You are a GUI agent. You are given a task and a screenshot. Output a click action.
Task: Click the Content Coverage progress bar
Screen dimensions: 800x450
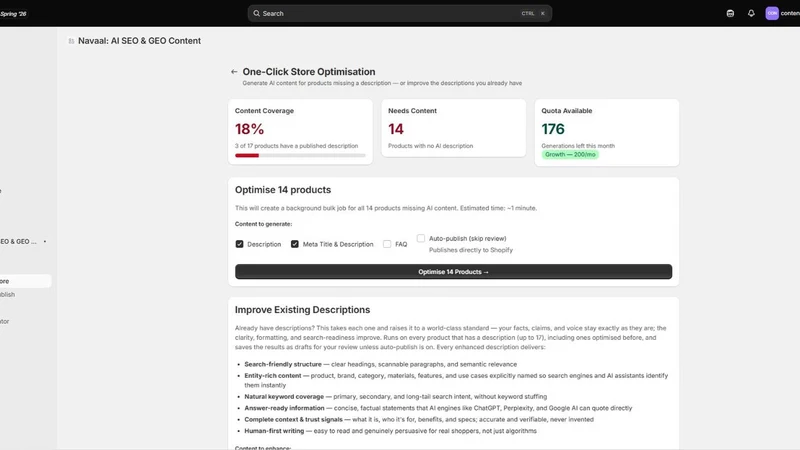[300, 155]
